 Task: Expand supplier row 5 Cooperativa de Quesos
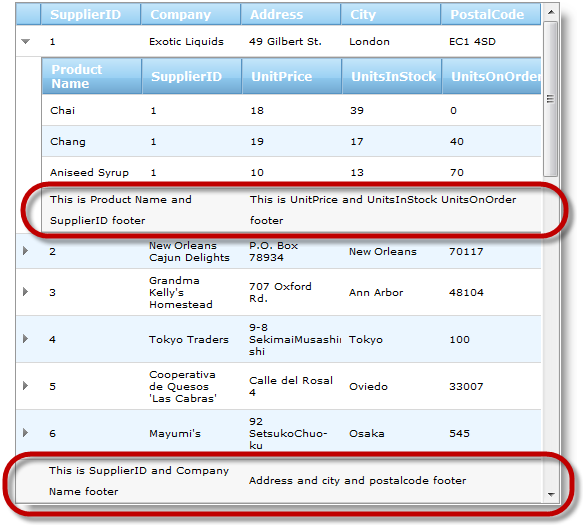(x=25, y=386)
